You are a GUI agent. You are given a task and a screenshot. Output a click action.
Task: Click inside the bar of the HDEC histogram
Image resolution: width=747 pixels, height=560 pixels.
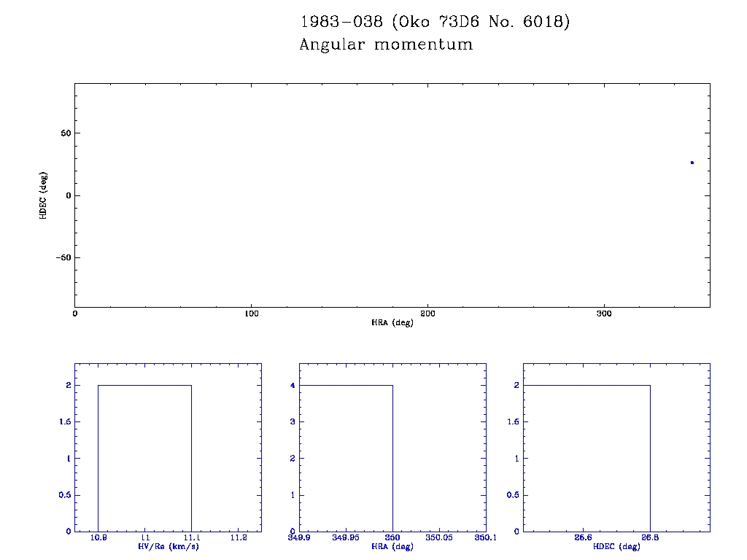587,458
